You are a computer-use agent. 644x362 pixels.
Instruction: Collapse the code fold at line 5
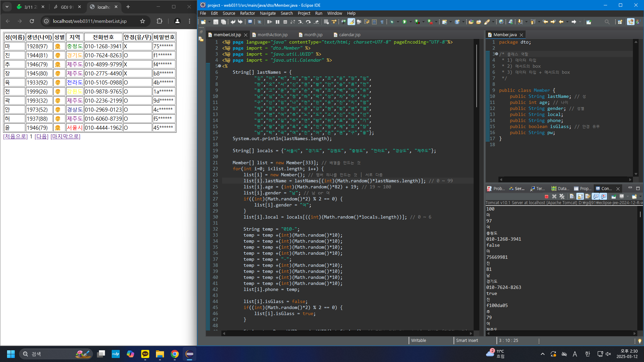(220, 66)
